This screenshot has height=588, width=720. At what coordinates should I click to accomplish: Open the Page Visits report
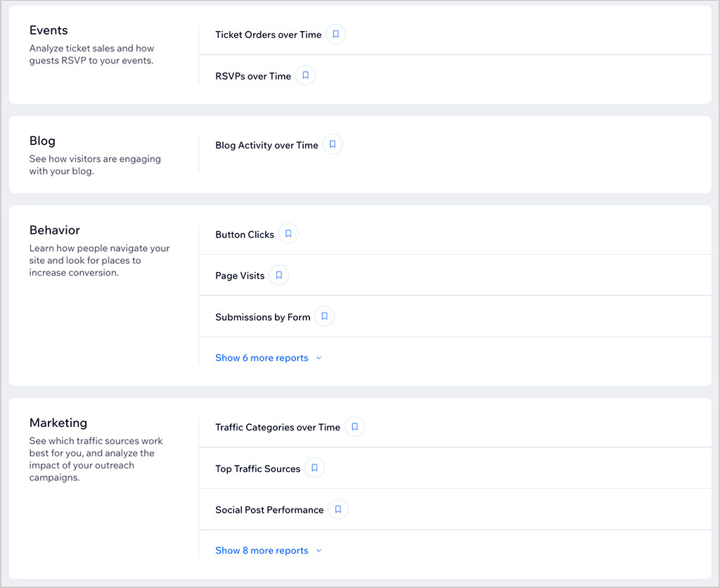(x=240, y=276)
